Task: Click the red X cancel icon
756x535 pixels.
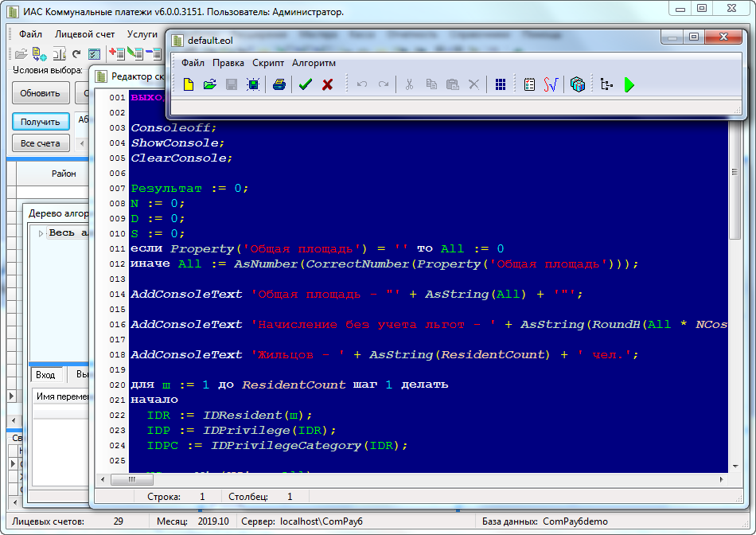Action: tap(327, 84)
